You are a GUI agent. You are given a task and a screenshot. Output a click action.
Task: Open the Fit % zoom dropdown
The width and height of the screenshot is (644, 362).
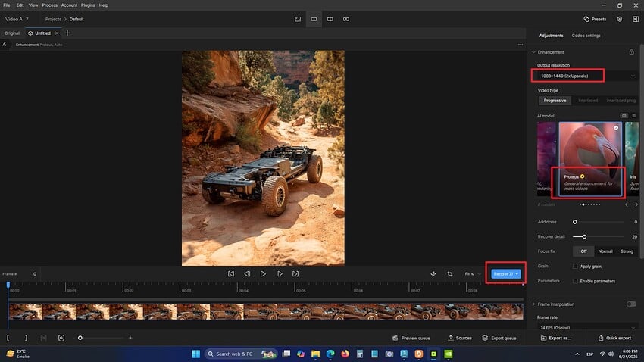473,273
